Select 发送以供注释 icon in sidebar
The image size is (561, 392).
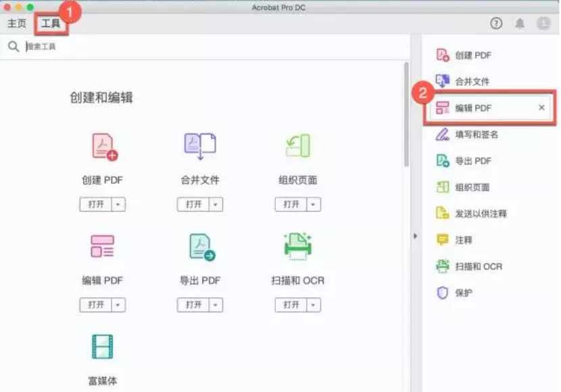click(443, 213)
